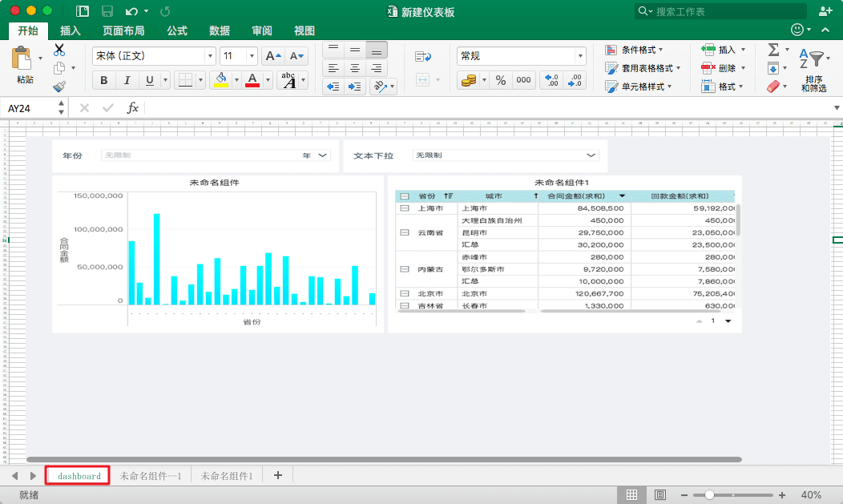Toggle Italic formatting
This screenshot has width=843, height=504.
[x=127, y=80]
